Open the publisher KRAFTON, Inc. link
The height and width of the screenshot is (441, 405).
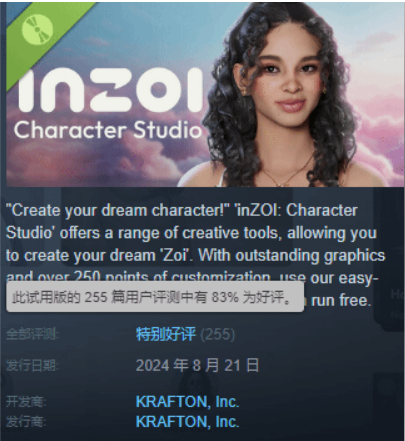(187, 422)
